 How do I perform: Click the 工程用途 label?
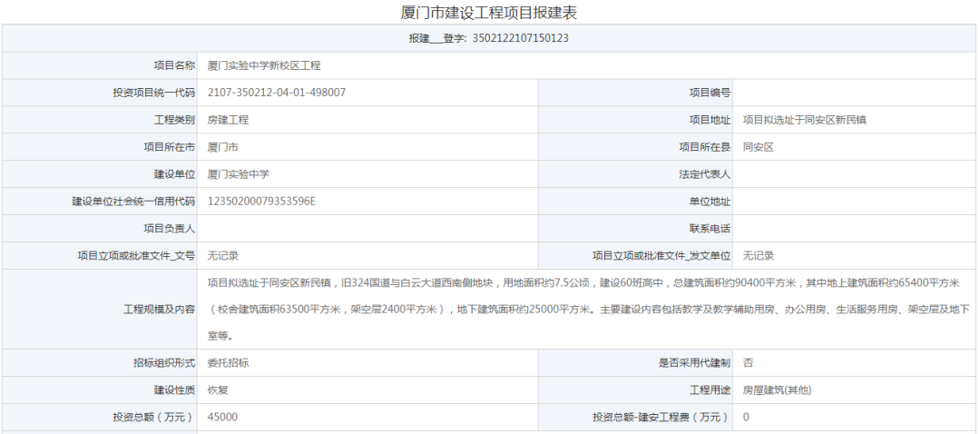710,390
